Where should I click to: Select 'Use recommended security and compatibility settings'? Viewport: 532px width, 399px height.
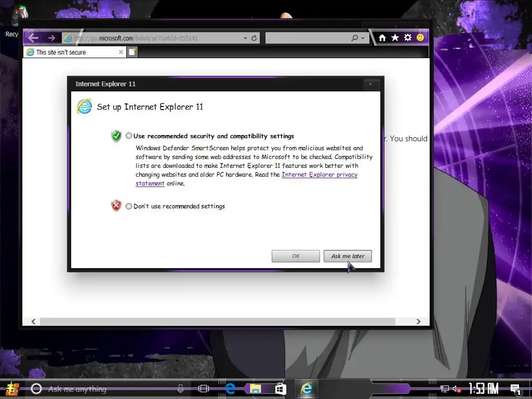click(129, 136)
